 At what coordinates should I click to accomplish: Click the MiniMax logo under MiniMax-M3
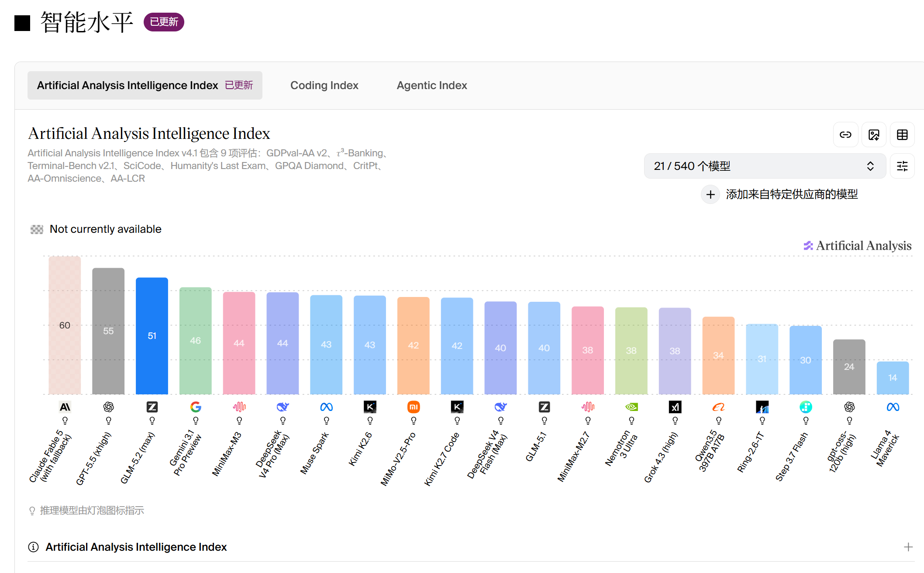pos(239,407)
